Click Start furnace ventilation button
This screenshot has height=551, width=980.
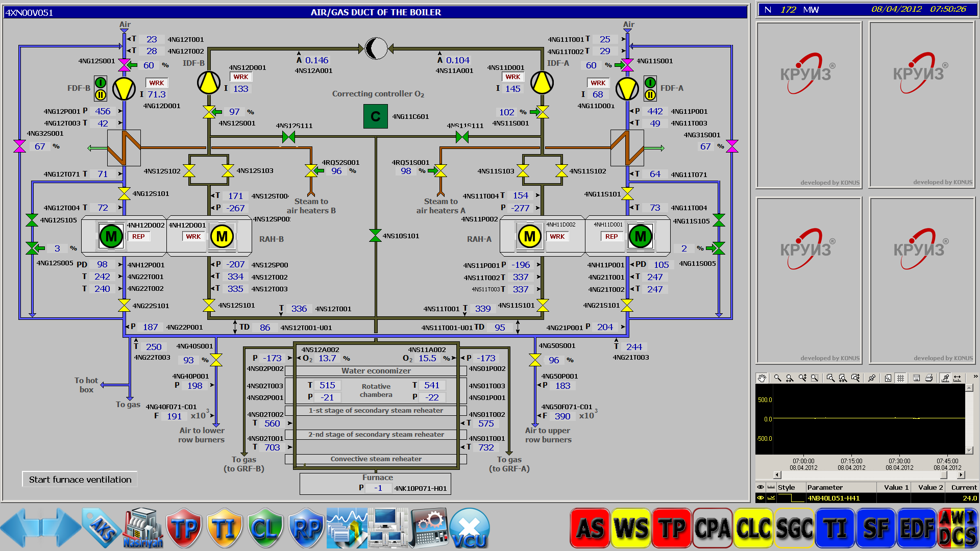[x=80, y=480]
